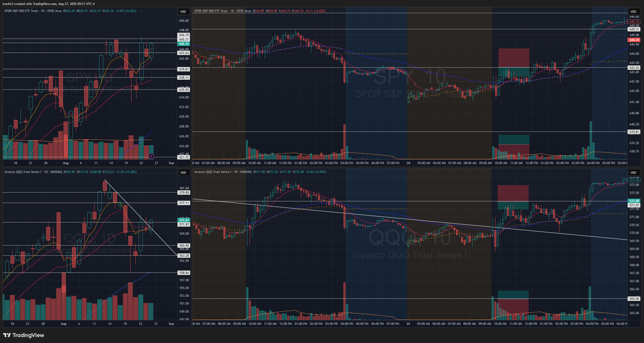Image resolution: width=644 pixels, height=343 pixels.
Task: Click USD button on QQQ 10-minute chart
Action: tap(633, 172)
